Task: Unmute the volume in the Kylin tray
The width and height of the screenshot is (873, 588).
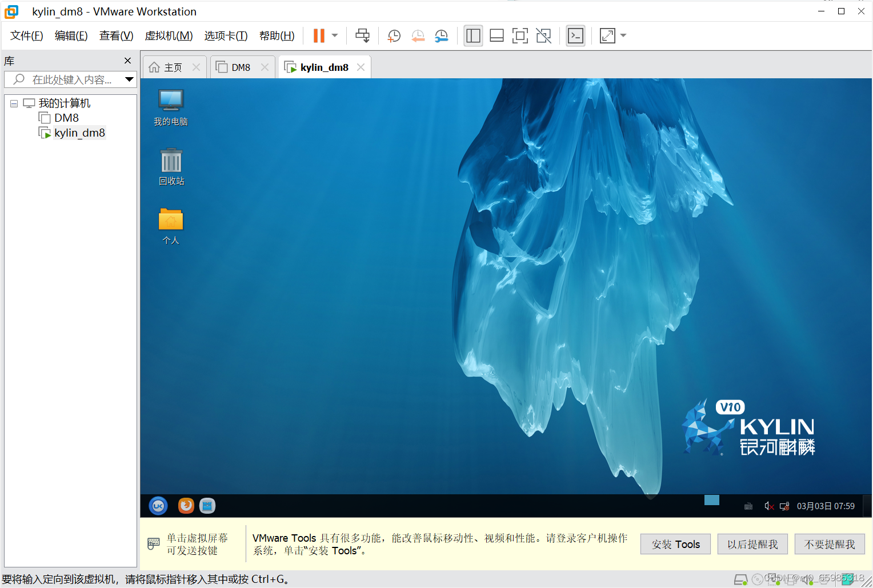Action: click(769, 506)
